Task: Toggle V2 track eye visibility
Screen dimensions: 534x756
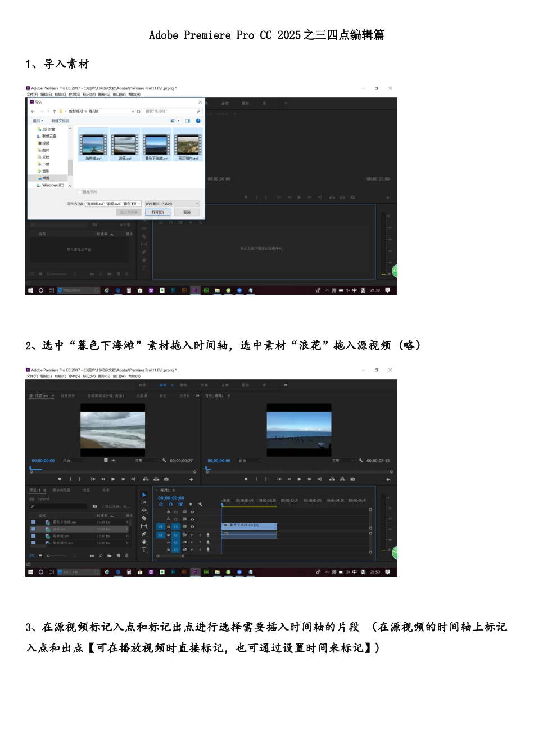Action: (192, 519)
